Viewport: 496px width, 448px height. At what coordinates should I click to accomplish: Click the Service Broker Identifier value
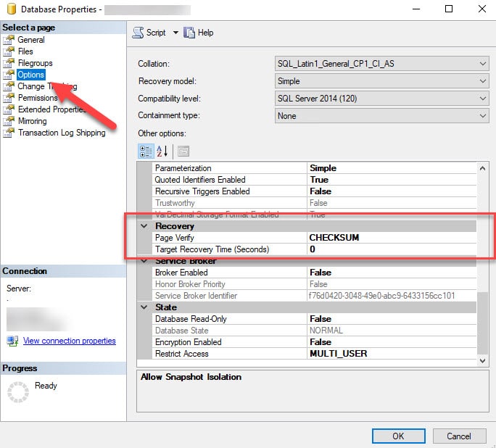click(382, 296)
